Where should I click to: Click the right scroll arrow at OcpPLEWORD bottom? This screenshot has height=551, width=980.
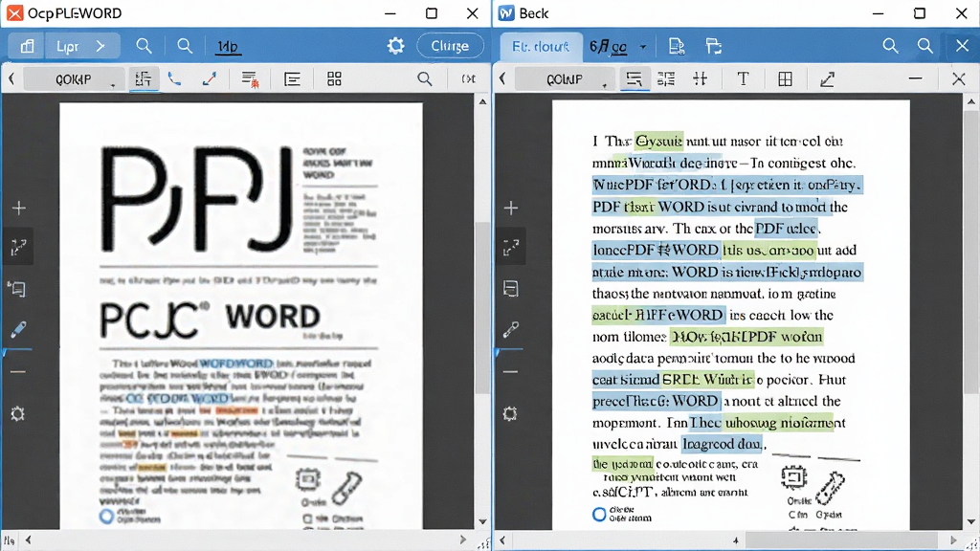(x=462, y=540)
